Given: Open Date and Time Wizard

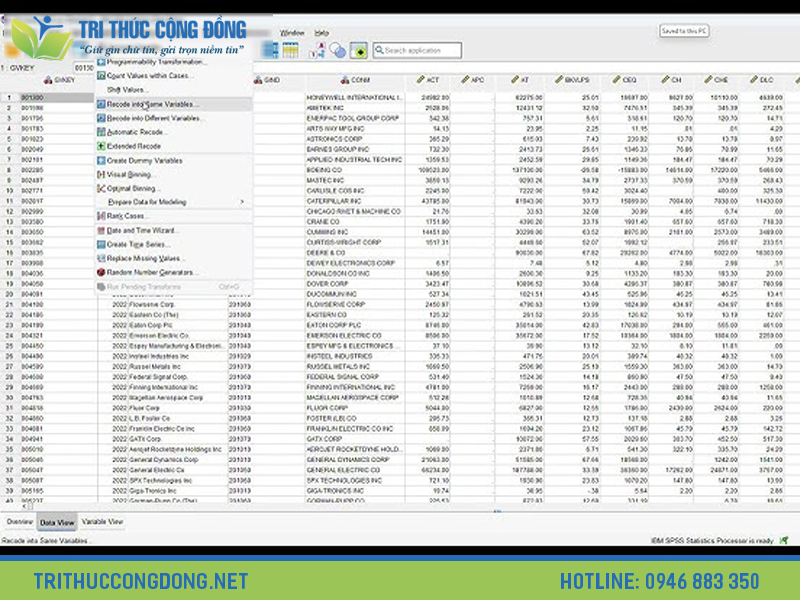Looking at the screenshot, I should pyautogui.click(x=174, y=231).
